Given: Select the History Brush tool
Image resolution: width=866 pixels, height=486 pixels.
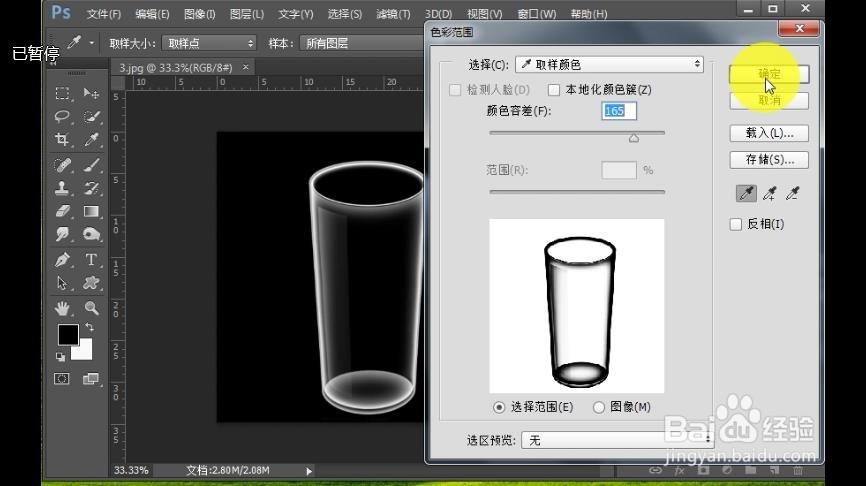Looking at the screenshot, I should point(91,188).
